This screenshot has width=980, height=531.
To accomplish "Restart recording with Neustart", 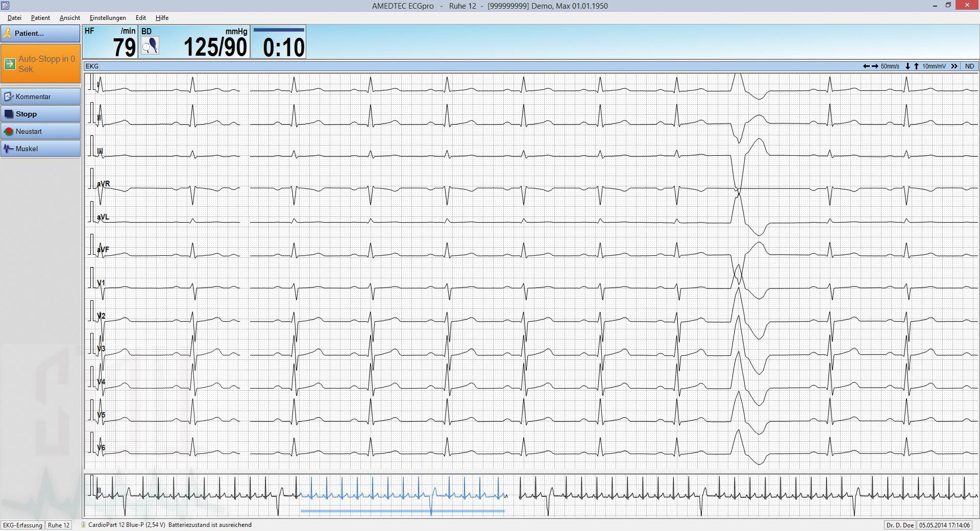I will point(41,131).
